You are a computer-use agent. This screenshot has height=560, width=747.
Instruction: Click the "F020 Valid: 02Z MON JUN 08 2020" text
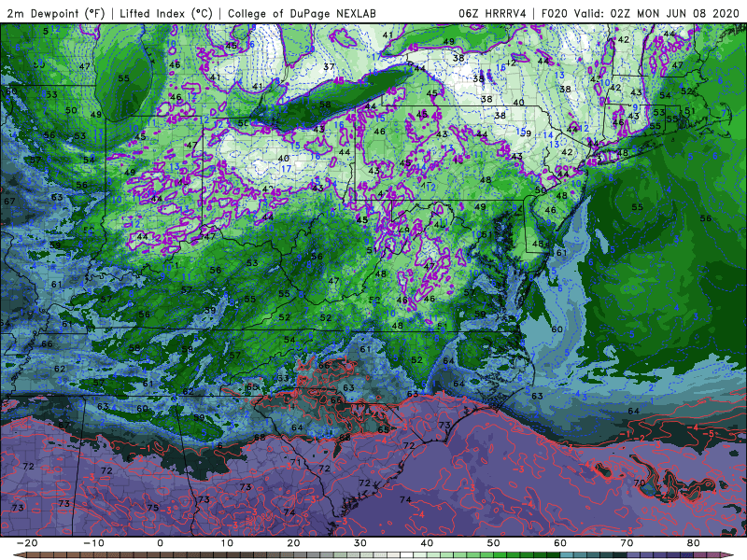coord(641,14)
